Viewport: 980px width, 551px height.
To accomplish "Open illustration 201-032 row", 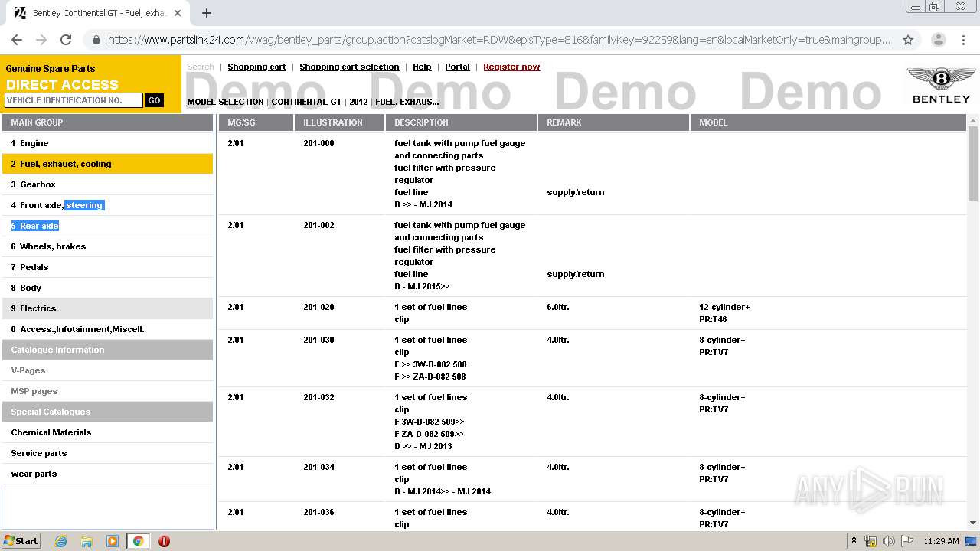I will [x=593, y=422].
